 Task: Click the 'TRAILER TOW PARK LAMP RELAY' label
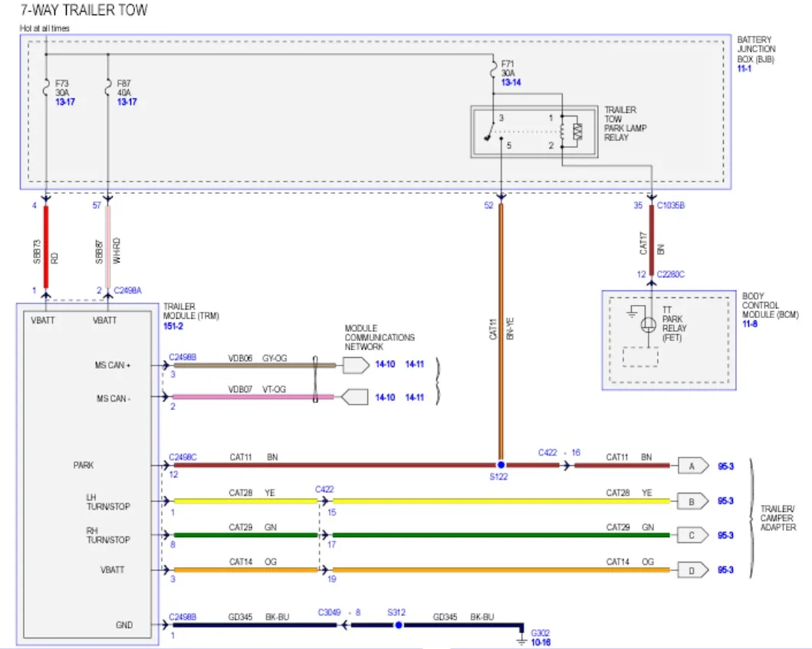(626, 123)
